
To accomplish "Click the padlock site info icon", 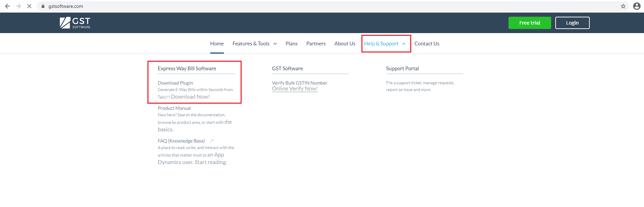I will (x=43, y=6).
